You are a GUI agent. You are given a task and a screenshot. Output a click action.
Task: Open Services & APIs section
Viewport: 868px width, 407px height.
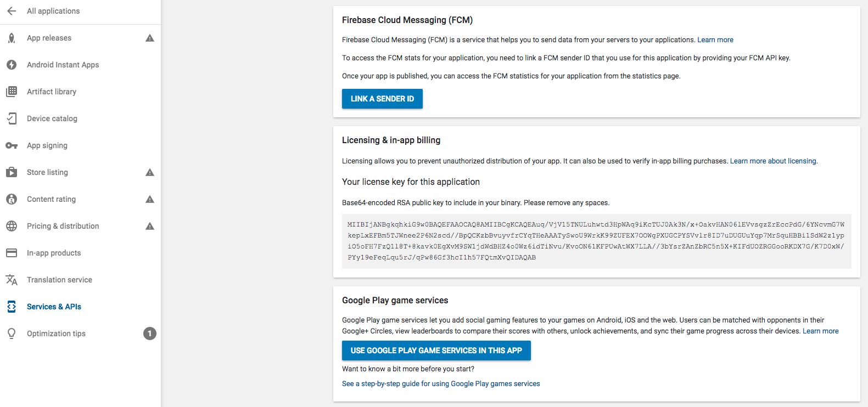54,307
